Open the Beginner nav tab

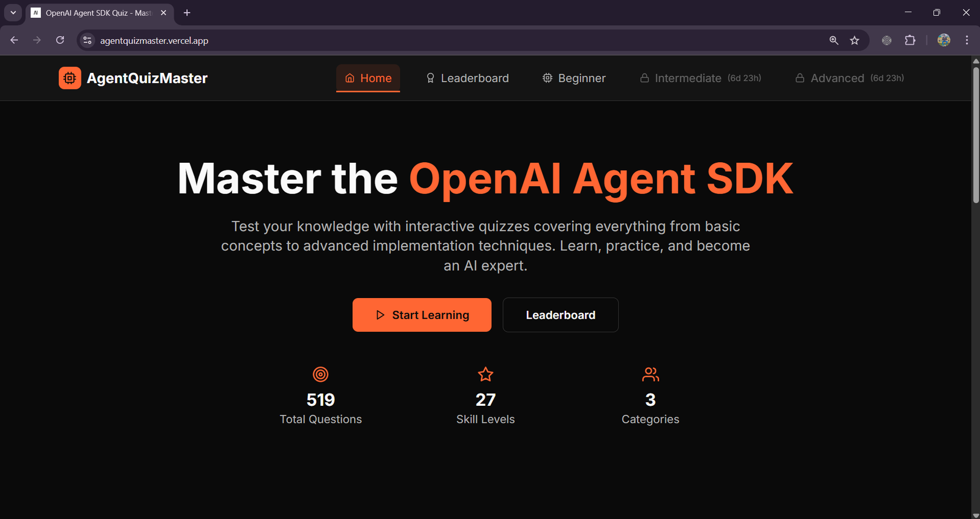(x=574, y=78)
